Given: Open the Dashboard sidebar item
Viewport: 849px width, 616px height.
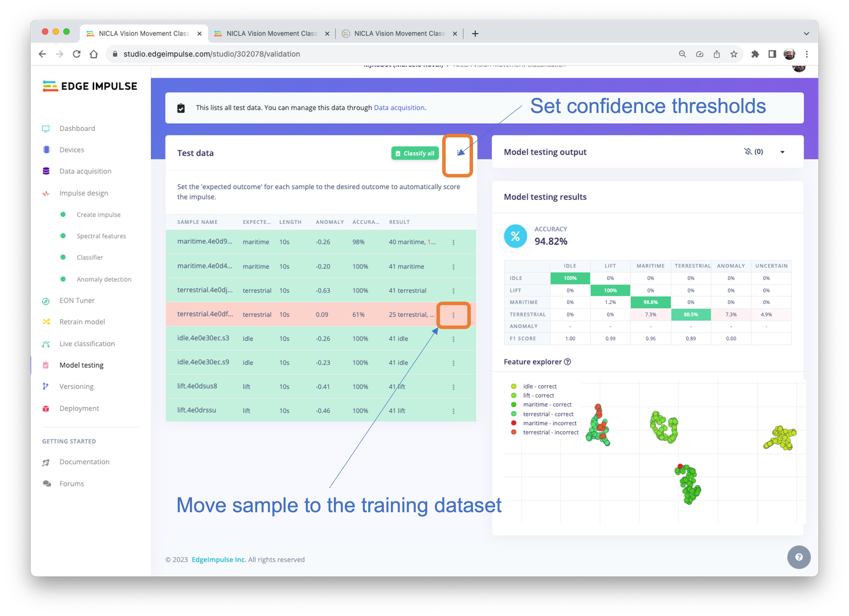Looking at the screenshot, I should click(77, 128).
